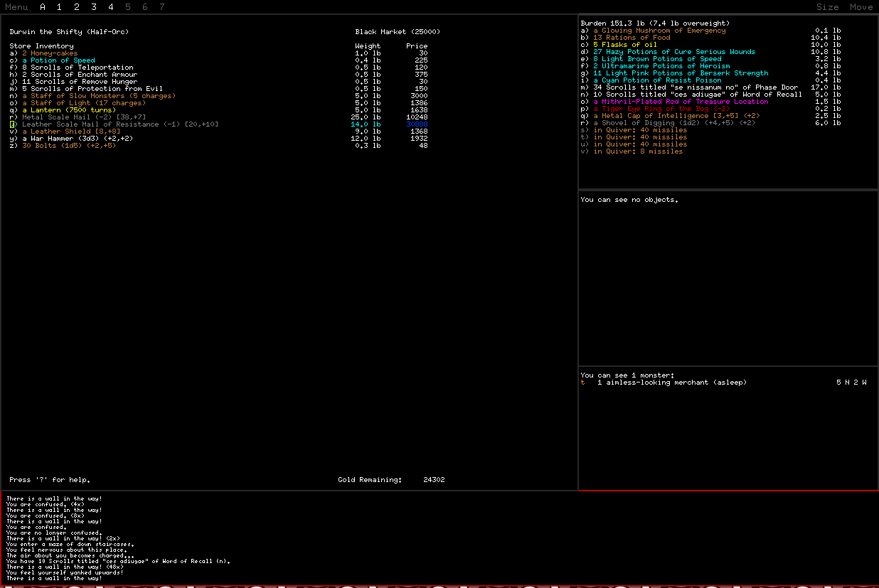Select Glowing Mushroom of Emergency in inventory

pyautogui.click(x=711, y=31)
